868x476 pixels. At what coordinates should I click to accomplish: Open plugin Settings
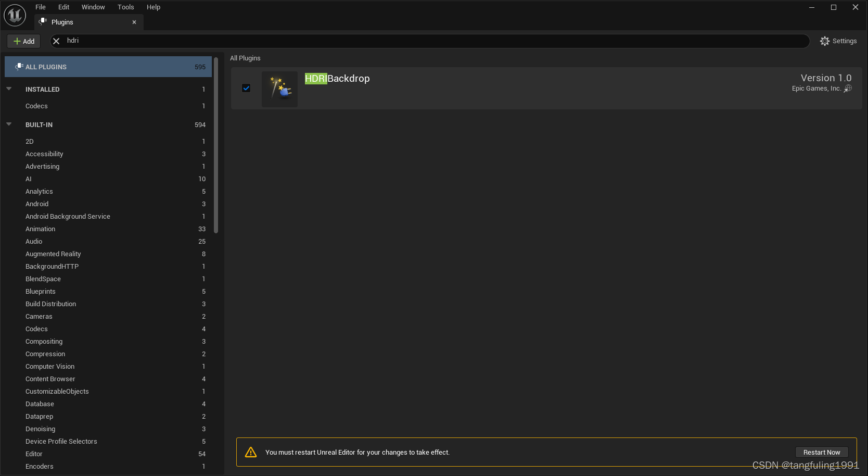coord(838,41)
